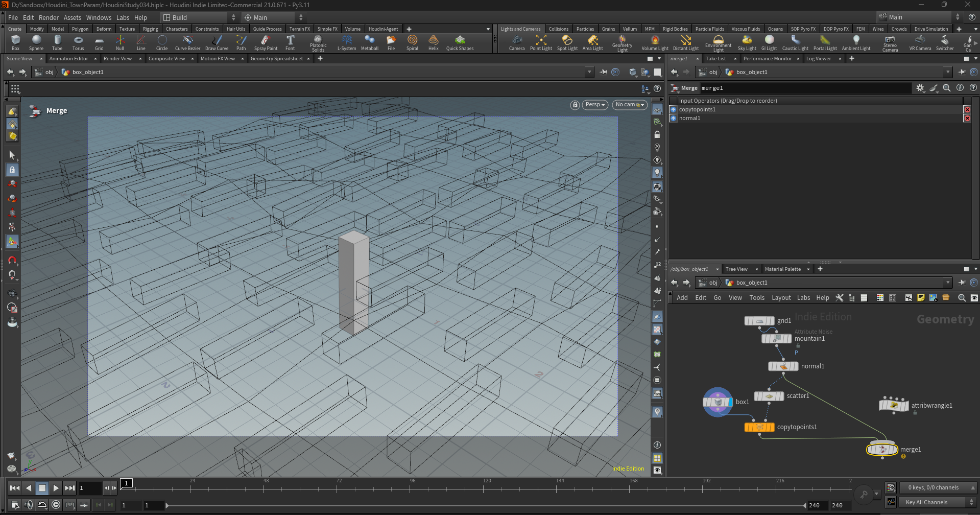This screenshot has height=515, width=980.
Task: Select the copytopoints1 node
Action: coord(759,427)
